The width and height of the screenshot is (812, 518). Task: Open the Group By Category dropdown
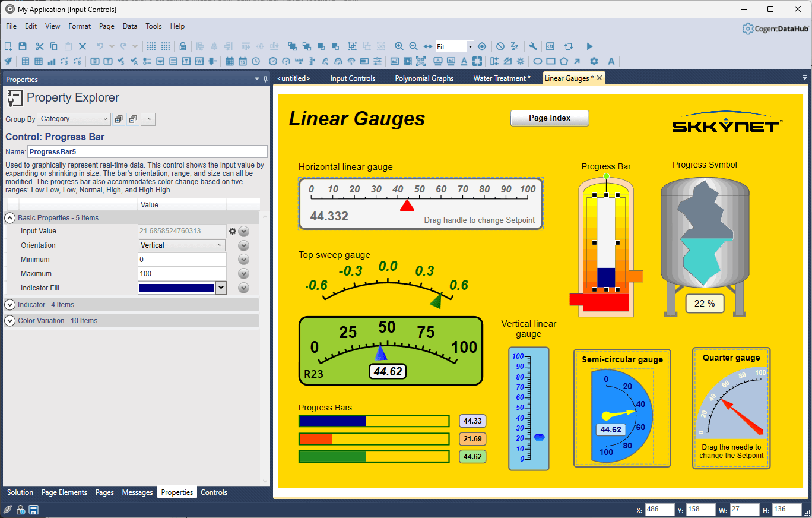pos(74,119)
